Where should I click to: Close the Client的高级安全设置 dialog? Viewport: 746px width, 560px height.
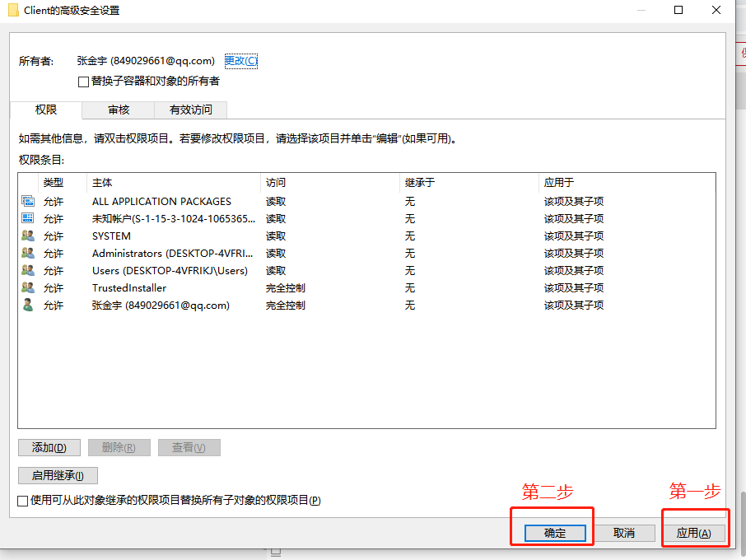(716, 10)
